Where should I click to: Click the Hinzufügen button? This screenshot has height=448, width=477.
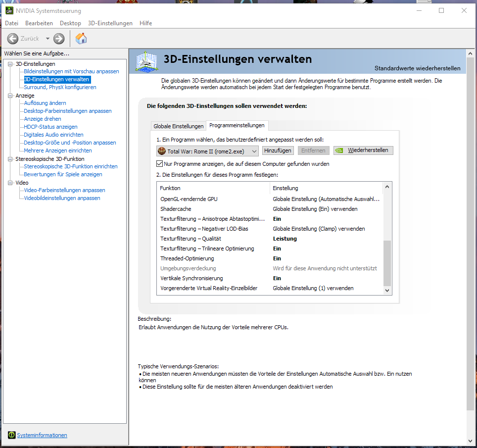[278, 150]
